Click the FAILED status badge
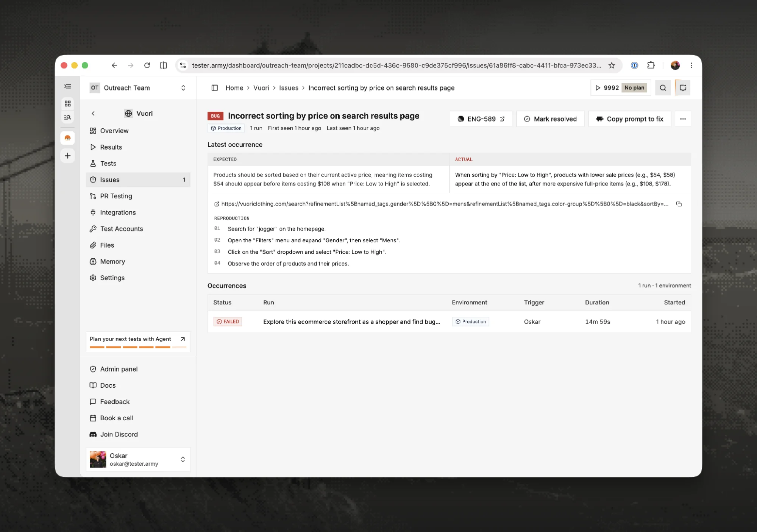The image size is (757, 532). [x=228, y=322]
